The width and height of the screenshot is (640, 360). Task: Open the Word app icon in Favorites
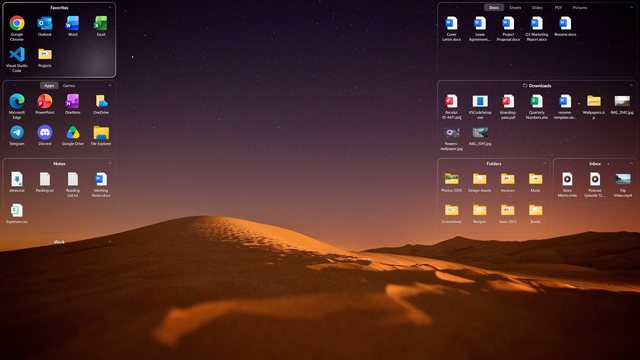(73, 24)
